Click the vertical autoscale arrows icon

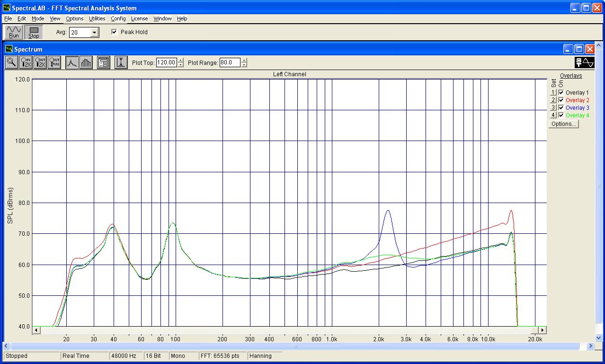pos(121,62)
